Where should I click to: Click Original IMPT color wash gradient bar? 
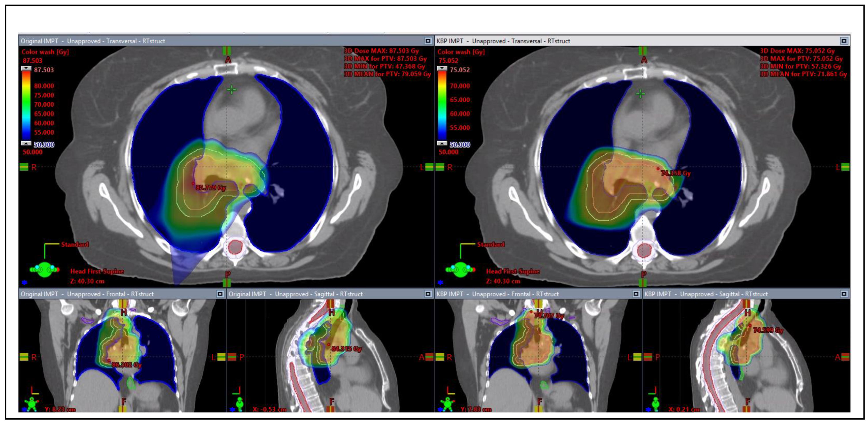[x=26, y=105]
